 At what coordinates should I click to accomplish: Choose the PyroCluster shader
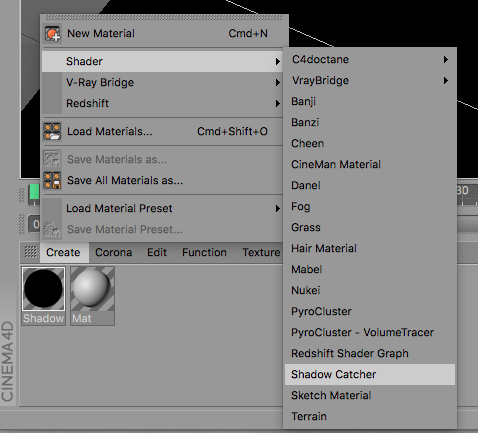pos(370,311)
